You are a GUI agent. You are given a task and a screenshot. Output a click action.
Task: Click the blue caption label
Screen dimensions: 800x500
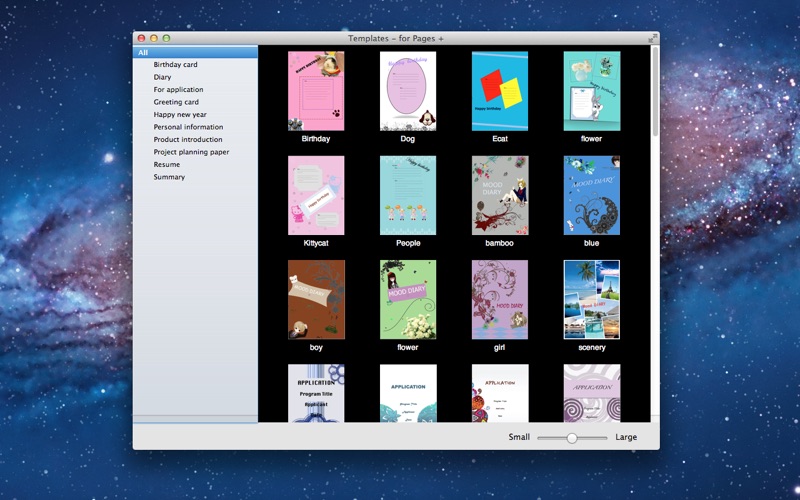(x=592, y=243)
